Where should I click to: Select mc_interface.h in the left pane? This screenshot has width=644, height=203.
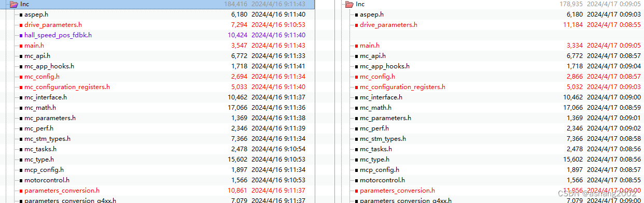(46, 97)
